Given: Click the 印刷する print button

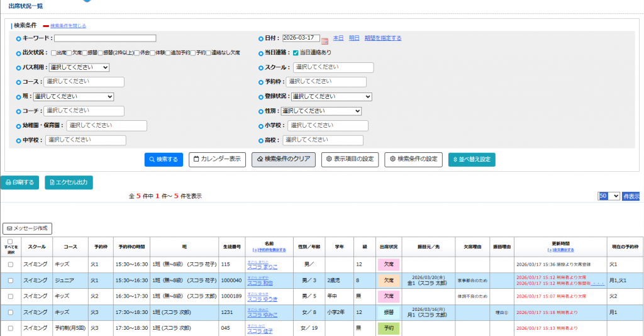Looking at the screenshot, I should 20,182.
